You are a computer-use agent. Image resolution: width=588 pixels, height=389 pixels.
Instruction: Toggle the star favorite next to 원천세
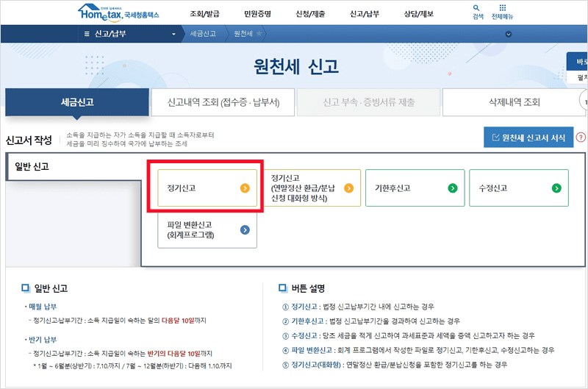click(x=259, y=34)
